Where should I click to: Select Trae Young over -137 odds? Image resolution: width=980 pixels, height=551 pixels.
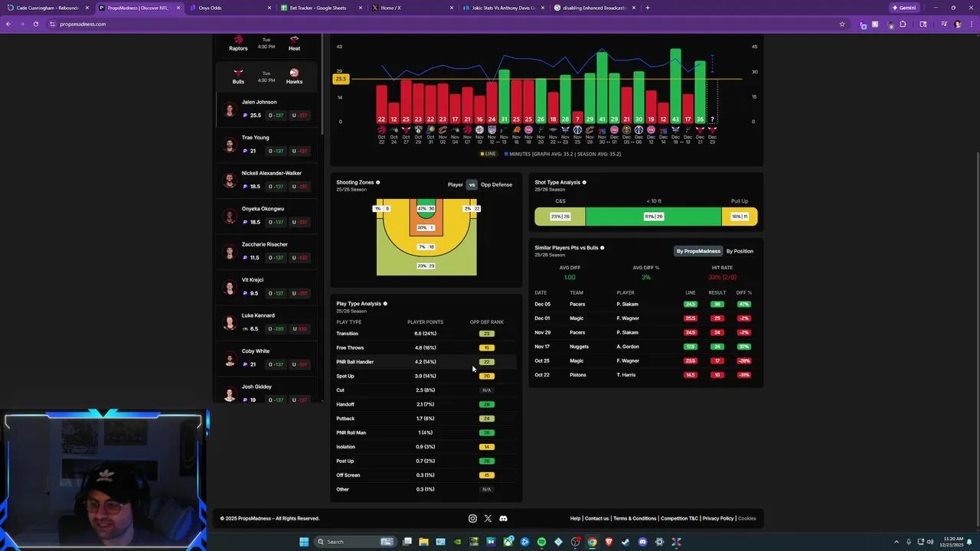click(x=276, y=151)
